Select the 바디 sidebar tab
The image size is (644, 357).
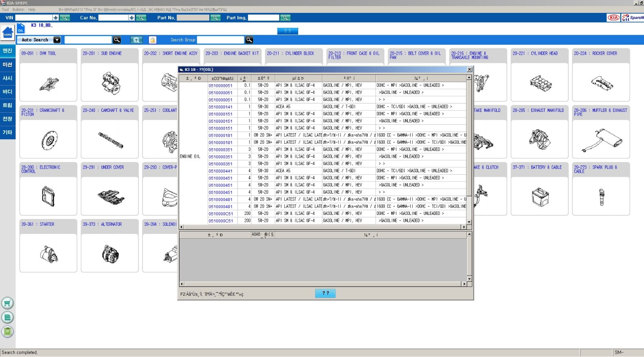[x=8, y=92]
